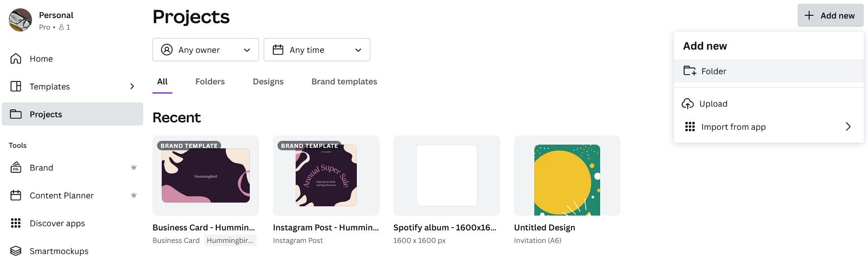Click the Upload cloud icon
The height and width of the screenshot is (261, 868).
click(688, 103)
